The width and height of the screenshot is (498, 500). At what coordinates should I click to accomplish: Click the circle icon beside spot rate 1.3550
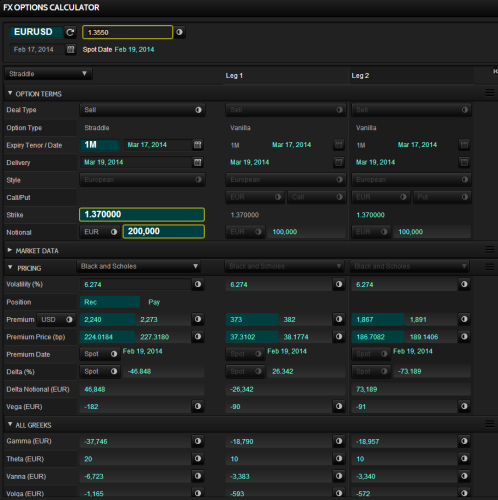point(179,32)
